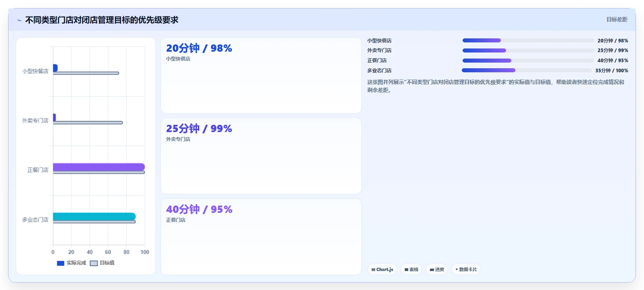This screenshot has width=644, height=290.
Task: Toggle the 实际完成 legend entry
Action: click(72, 263)
